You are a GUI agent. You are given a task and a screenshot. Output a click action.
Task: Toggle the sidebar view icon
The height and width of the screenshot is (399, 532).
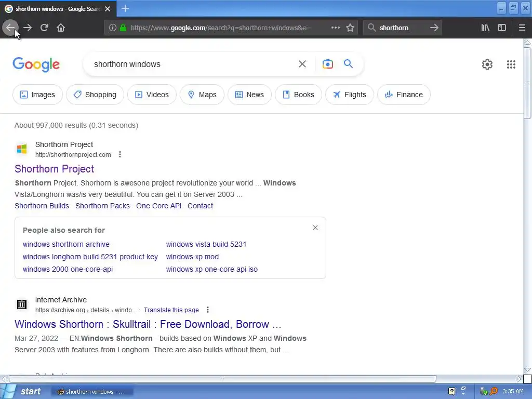(x=502, y=28)
